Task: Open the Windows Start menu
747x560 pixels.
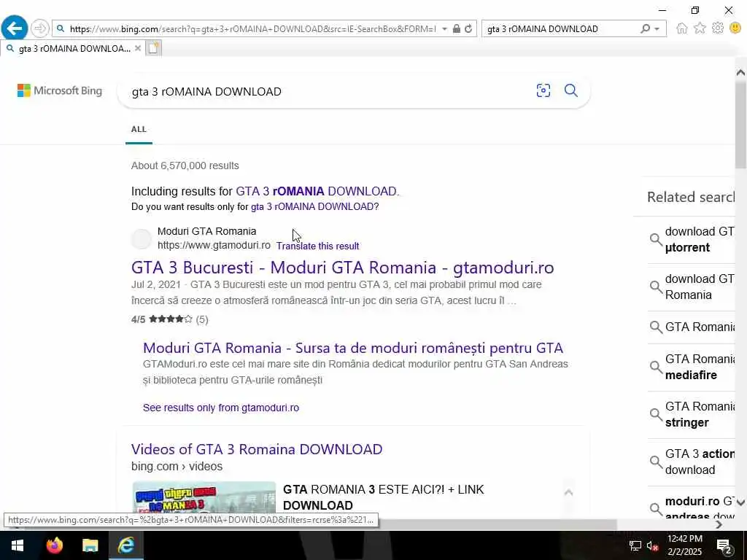Action: [18, 545]
